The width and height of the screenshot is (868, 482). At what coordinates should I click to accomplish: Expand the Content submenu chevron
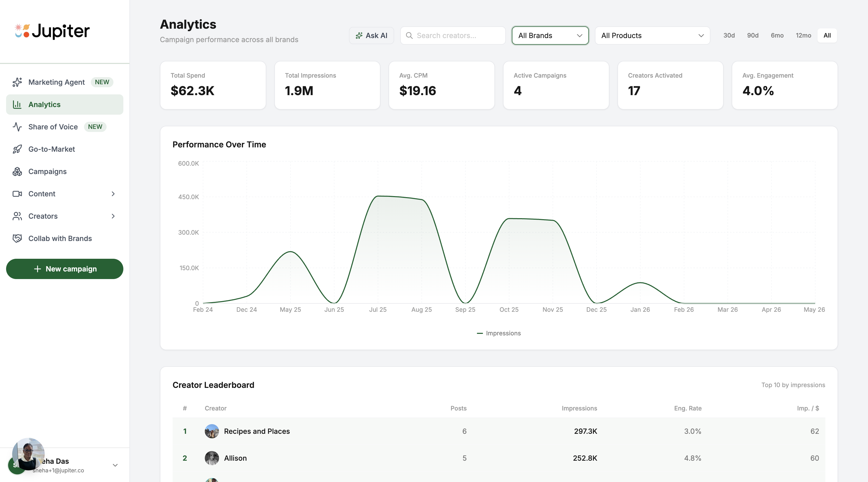point(113,194)
